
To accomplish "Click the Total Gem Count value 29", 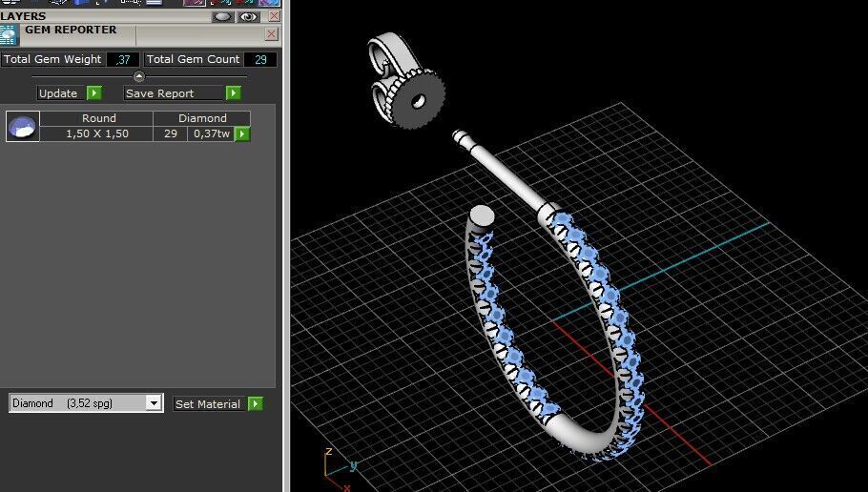I will pos(260,59).
